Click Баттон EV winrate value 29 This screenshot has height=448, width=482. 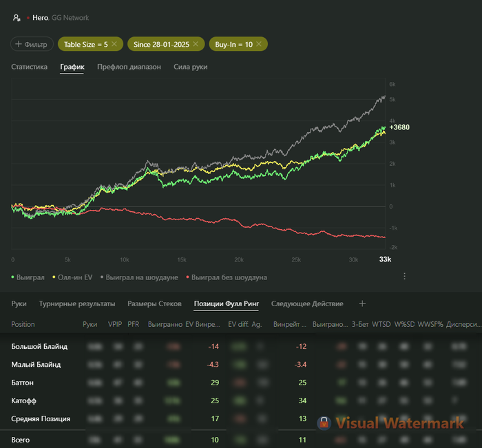tap(215, 383)
